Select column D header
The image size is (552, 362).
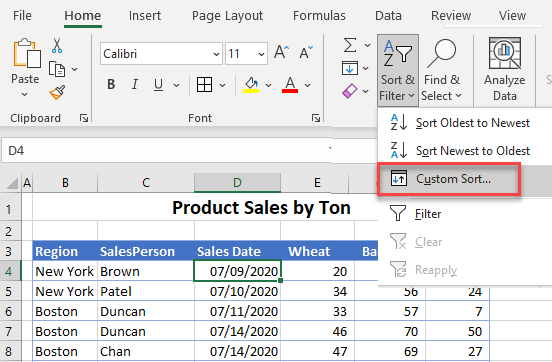(x=237, y=182)
